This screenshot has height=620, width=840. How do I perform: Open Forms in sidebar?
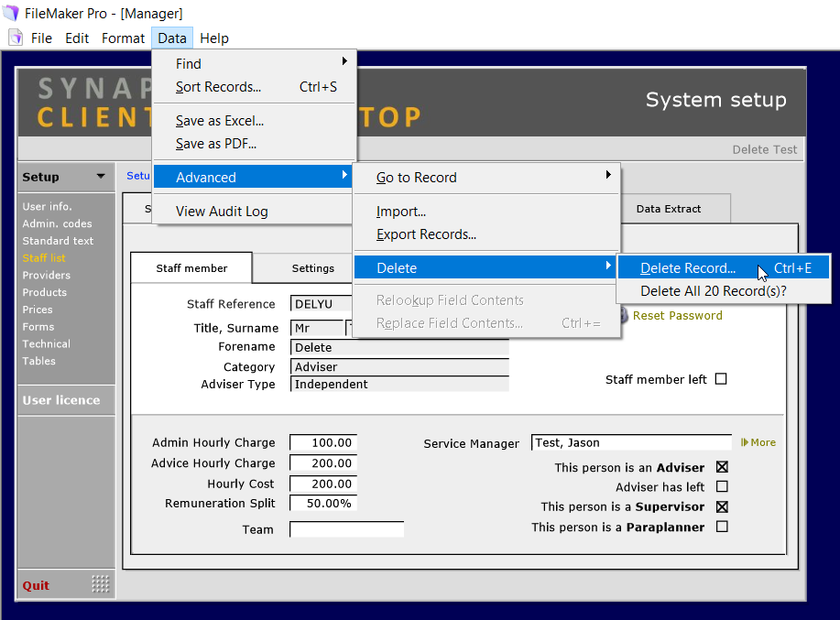coord(38,326)
